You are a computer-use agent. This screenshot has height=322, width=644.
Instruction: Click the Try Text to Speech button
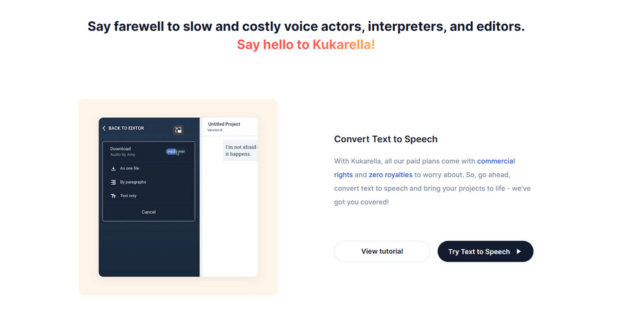pyautogui.click(x=479, y=252)
